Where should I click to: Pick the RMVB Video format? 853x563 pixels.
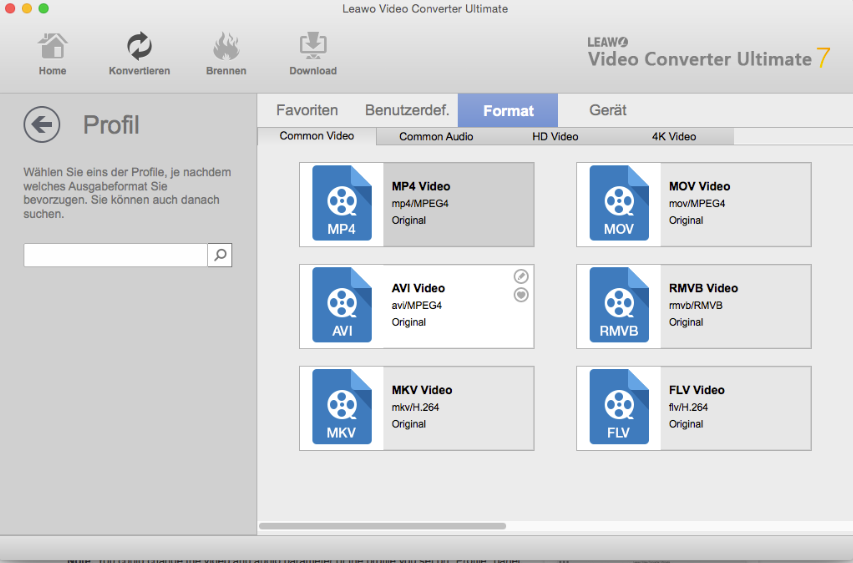tap(694, 306)
